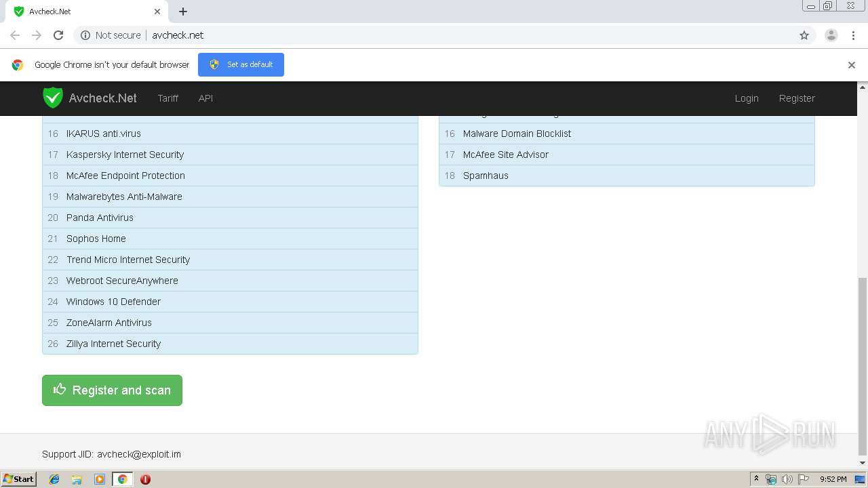
Task: Click the McAfee Endpoint Protection row
Action: coord(230,176)
